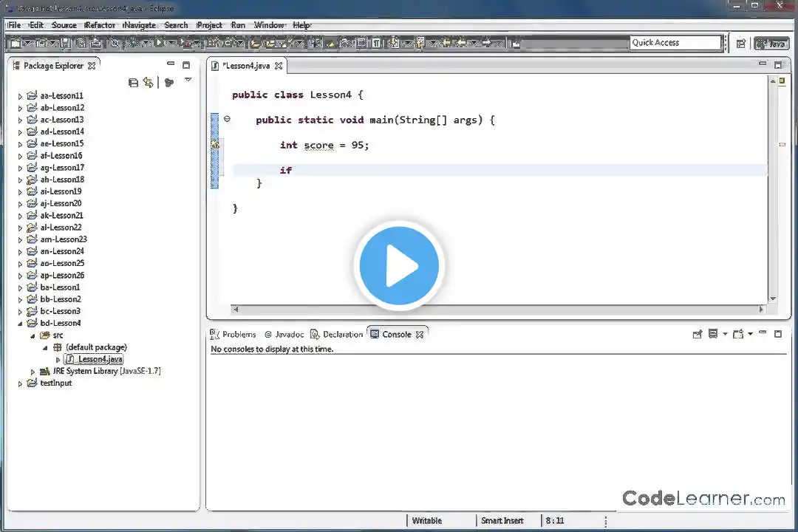Select the Java perspective button

click(x=771, y=44)
